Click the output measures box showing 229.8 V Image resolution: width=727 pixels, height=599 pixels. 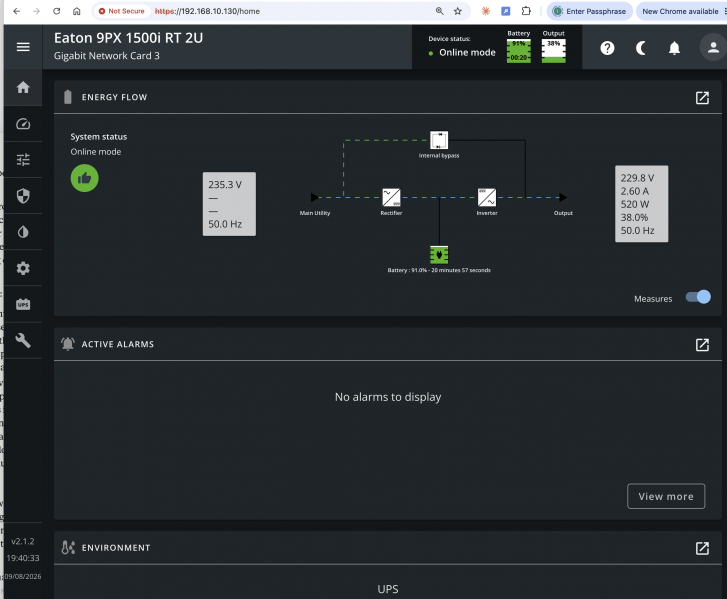642,204
